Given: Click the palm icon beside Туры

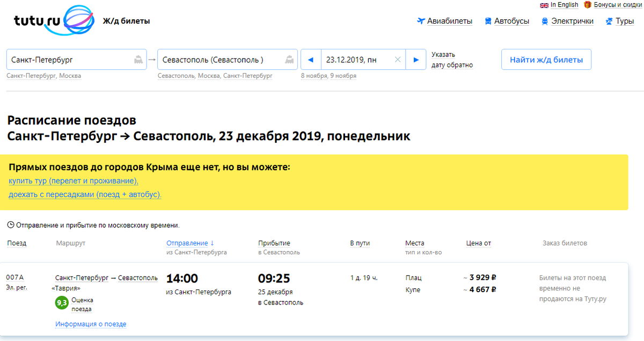Looking at the screenshot, I should 609,21.
